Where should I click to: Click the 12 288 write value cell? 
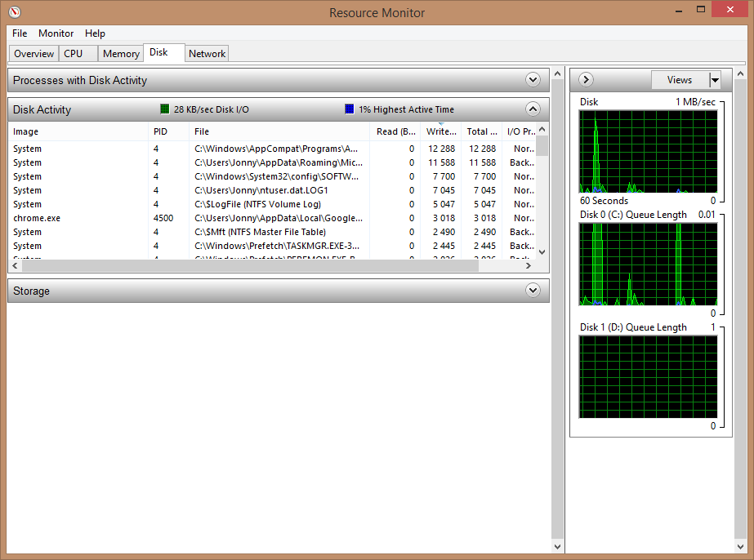[x=441, y=149]
